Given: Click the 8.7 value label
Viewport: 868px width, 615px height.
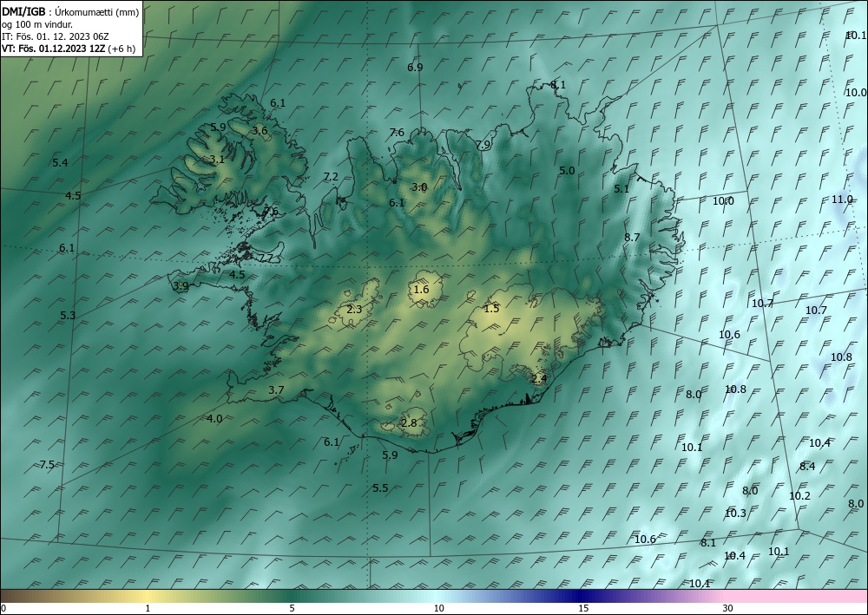Looking at the screenshot, I should coord(632,238).
